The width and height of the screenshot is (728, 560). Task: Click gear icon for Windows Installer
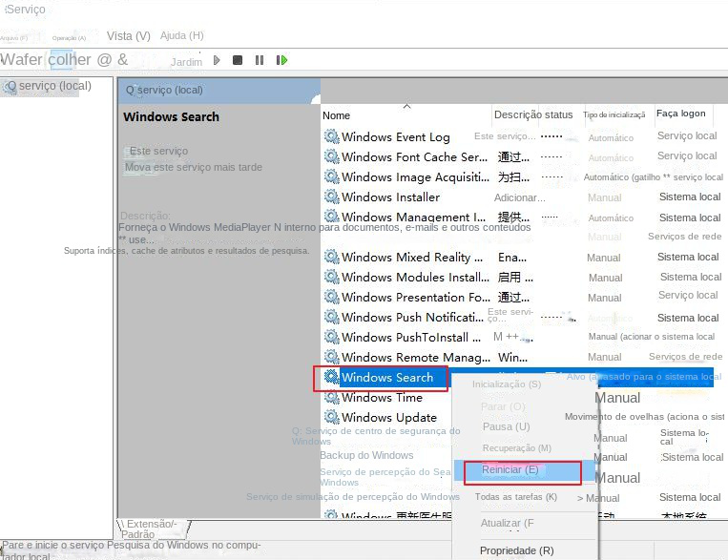tap(331, 197)
